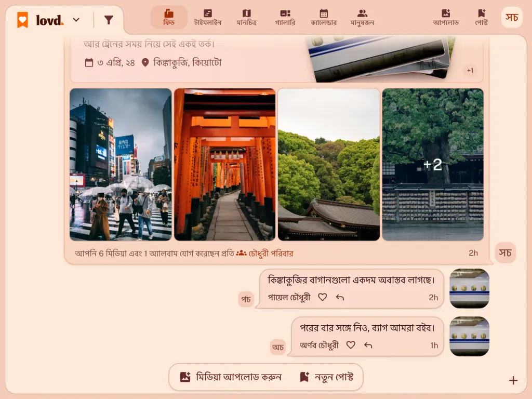Open the ক্যালেন্ডার view
The width and height of the screenshot is (532, 399).
pos(324,17)
